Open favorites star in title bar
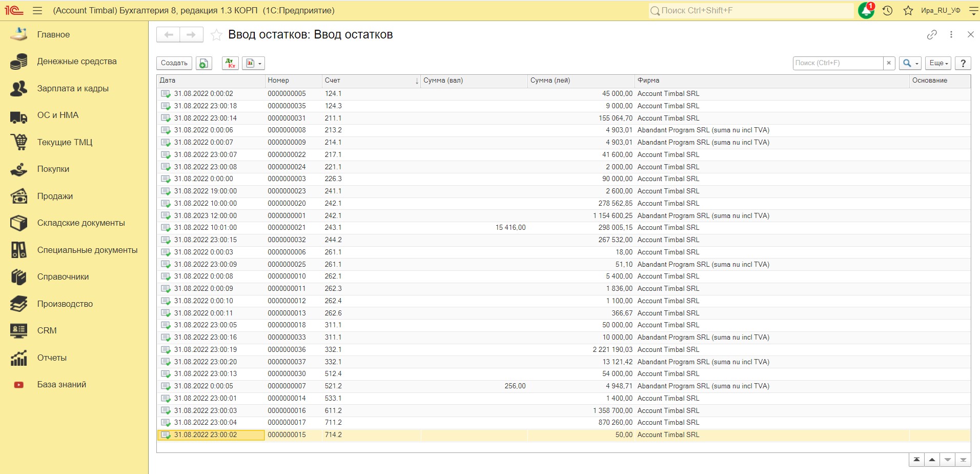The height and width of the screenshot is (474, 980). pos(908,10)
